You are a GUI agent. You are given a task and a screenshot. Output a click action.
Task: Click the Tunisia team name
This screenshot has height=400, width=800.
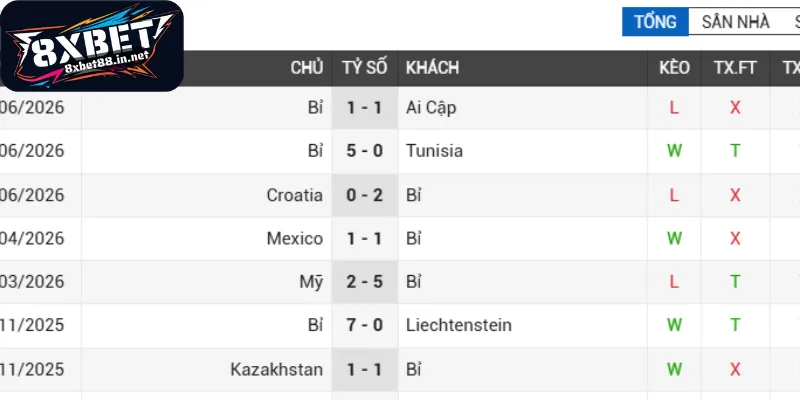pos(434,151)
